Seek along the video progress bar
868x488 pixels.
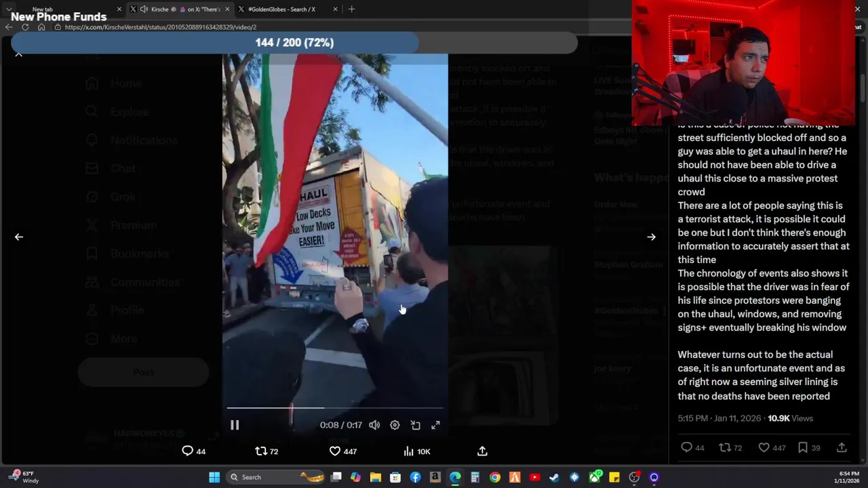pyautogui.click(x=335, y=408)
